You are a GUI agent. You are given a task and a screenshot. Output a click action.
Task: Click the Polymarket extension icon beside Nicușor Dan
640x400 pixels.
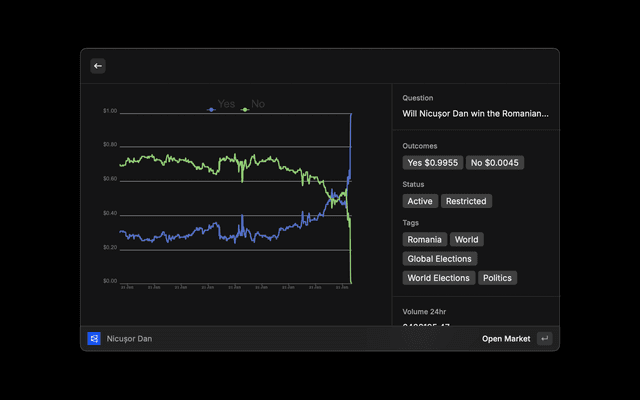pyautogui.click(x=94, y=339)
